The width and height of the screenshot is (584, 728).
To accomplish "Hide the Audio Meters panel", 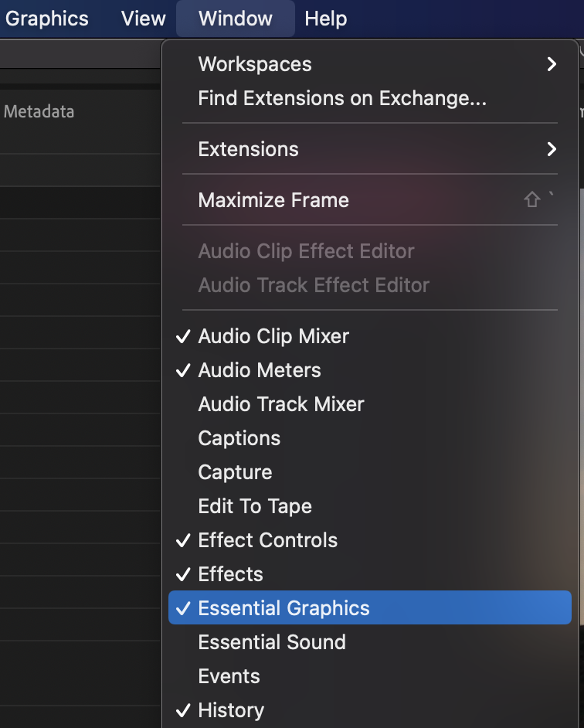I will (260, 370).
